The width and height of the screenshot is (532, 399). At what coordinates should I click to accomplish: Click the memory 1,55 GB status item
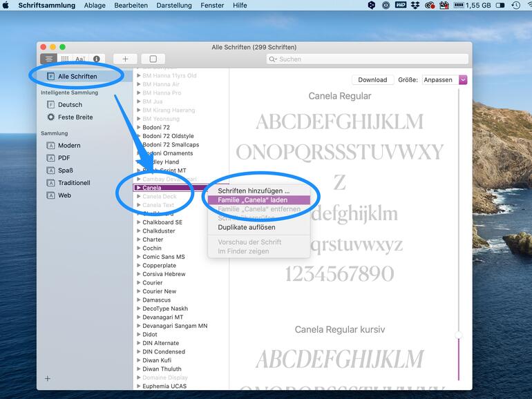click(473, 5)
